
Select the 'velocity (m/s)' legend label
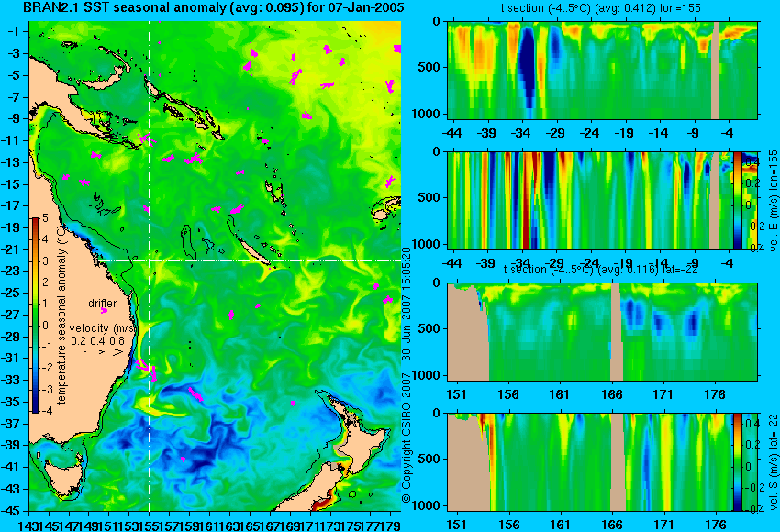(103, 328)
